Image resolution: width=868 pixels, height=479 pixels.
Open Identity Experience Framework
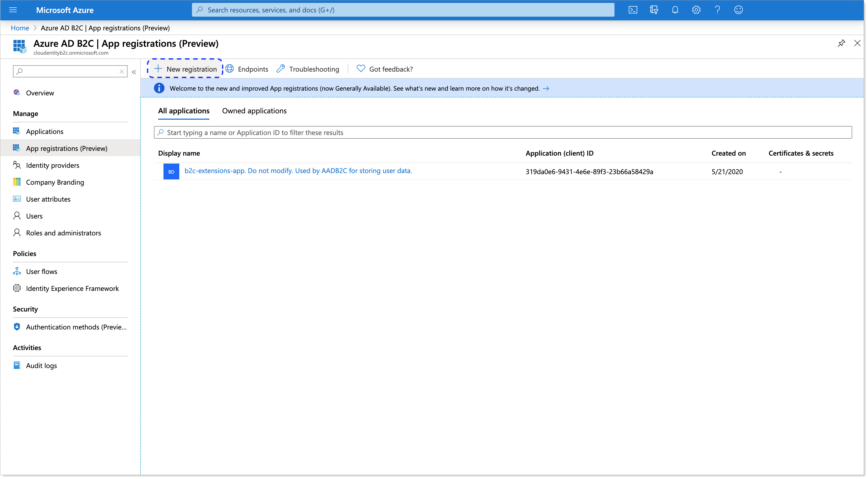72,288
